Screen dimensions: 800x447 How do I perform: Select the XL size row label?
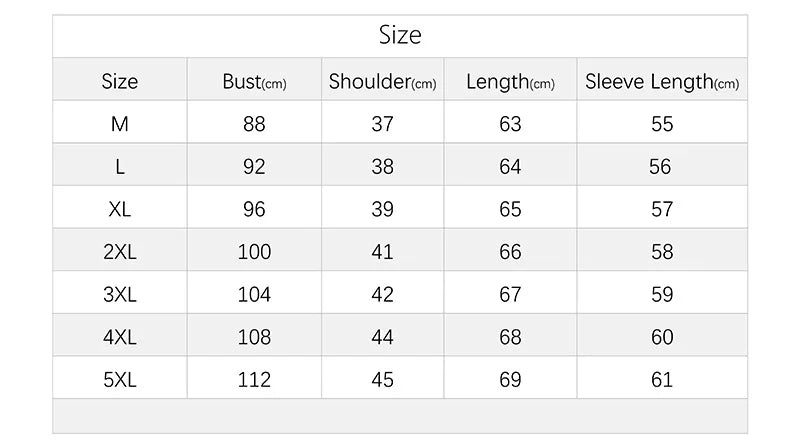pos(120,209)
